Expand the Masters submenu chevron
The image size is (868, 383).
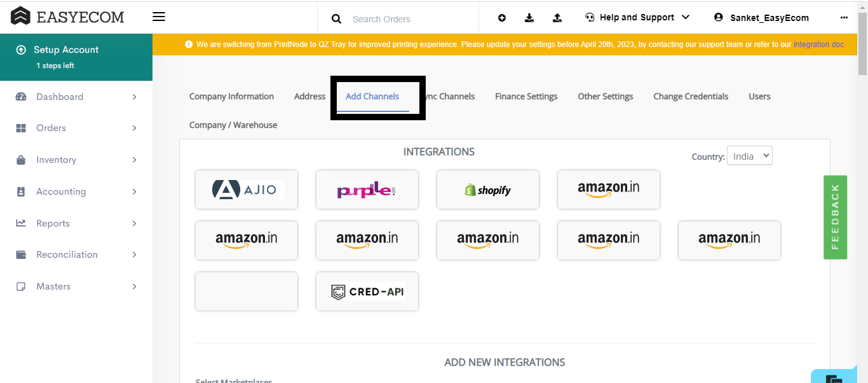coord(134,286)
